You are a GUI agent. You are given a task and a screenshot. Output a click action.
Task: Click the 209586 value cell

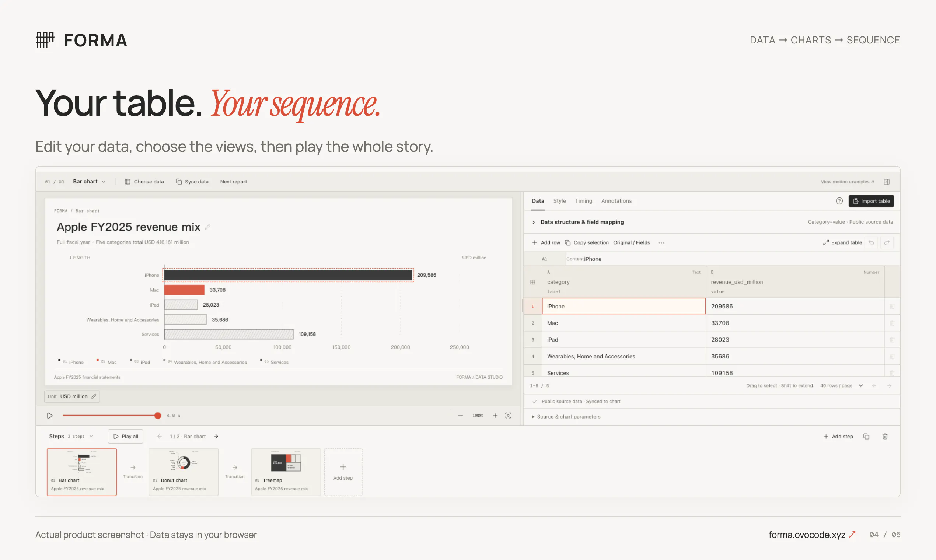[795, 306]
